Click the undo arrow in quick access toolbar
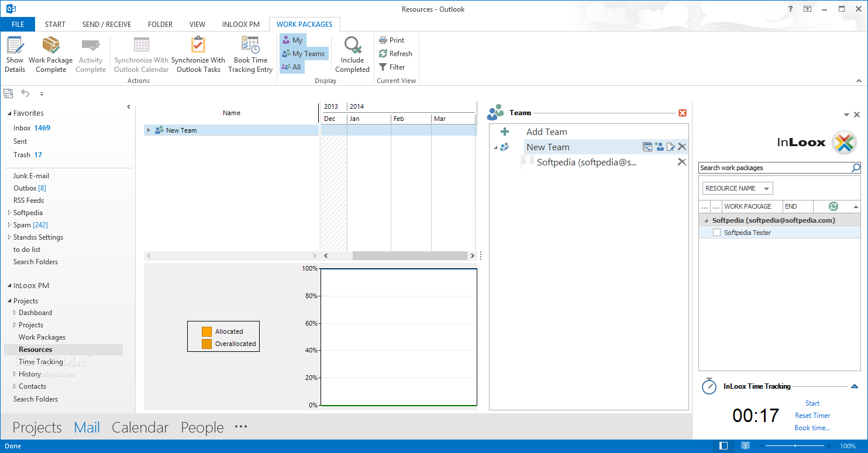The height and width of the screenshot is (453, 868). coord(25,94)
